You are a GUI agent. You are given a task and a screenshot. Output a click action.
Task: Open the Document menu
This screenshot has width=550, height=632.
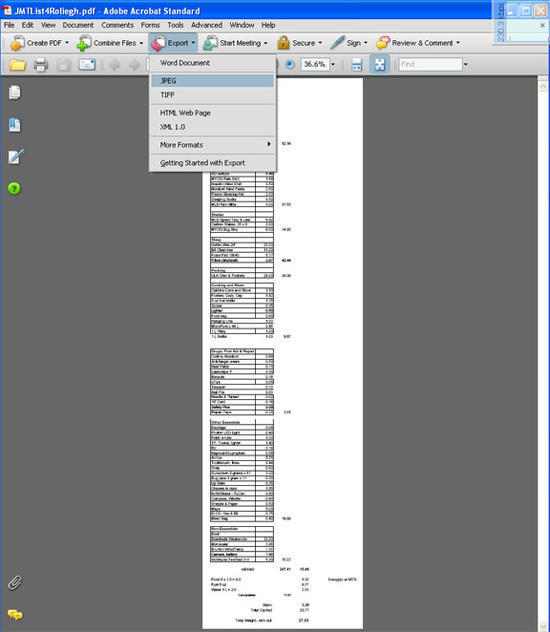(78, 25)
